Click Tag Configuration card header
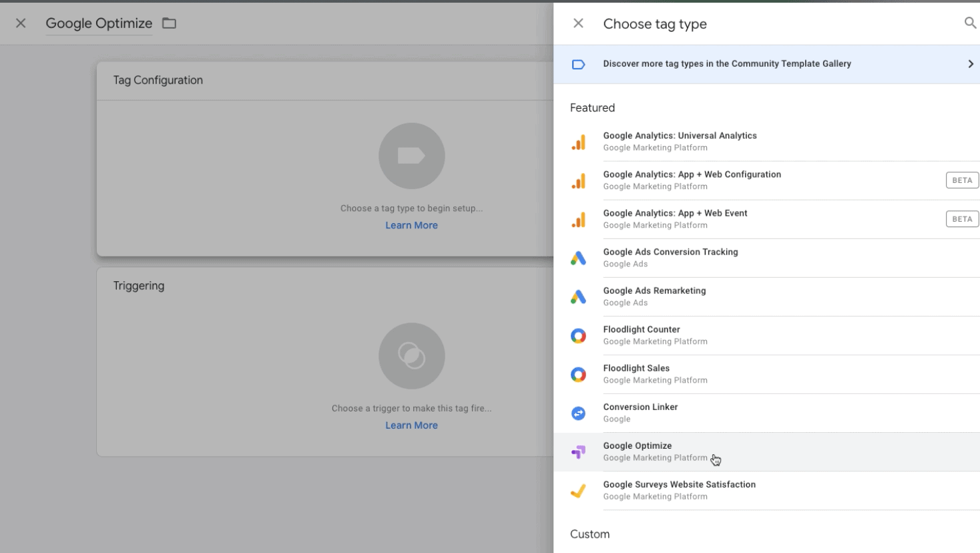Screen dimensions: 980x553 coord(158,80)
